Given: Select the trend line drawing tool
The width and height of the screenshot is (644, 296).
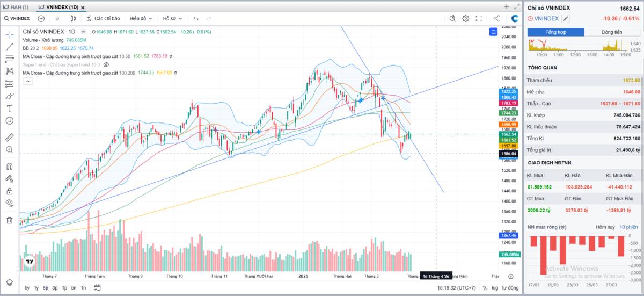Looking at the screenshot, I should pos(10,47).
